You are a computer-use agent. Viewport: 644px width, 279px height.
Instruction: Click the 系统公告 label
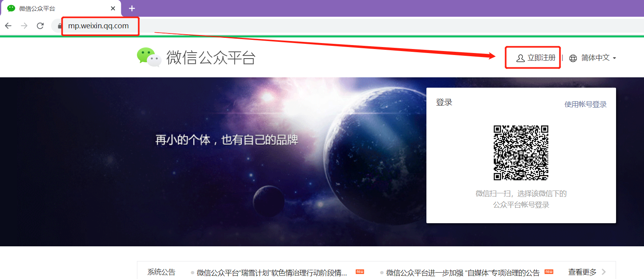click(161, 272)
